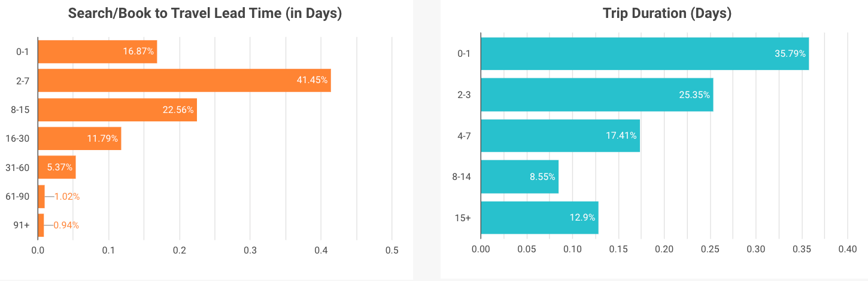Click the 0.94% data label

(66, 225)
